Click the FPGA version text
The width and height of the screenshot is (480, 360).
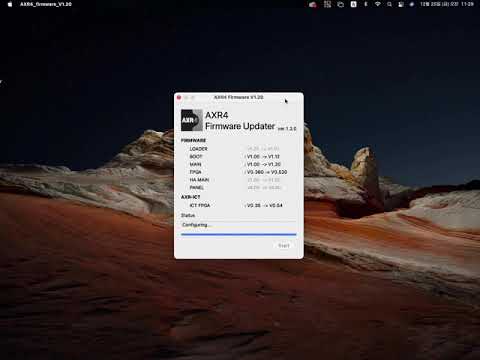(x=266, y=172)
